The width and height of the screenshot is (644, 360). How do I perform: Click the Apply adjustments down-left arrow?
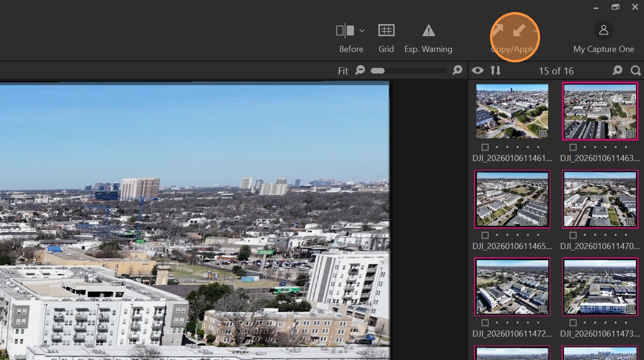pyautogui.click(x=519, y=31)
